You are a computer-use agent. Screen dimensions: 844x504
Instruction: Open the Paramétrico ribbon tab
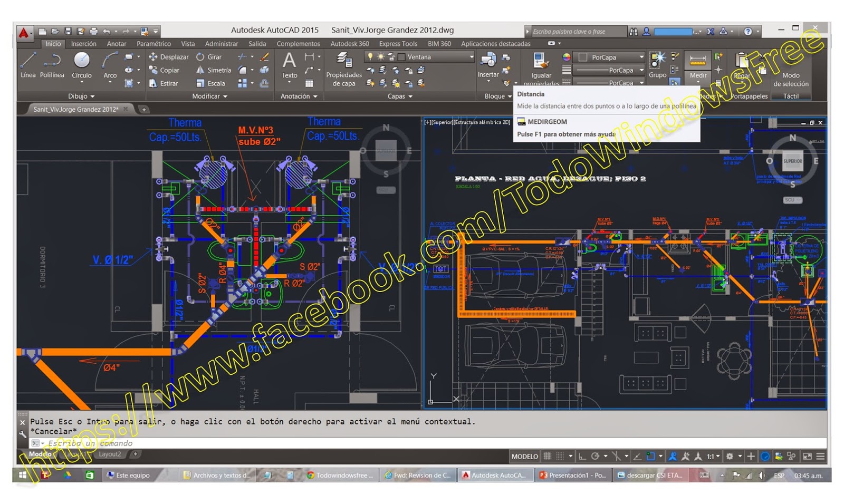pyautogui.click(x=154, y=44)
